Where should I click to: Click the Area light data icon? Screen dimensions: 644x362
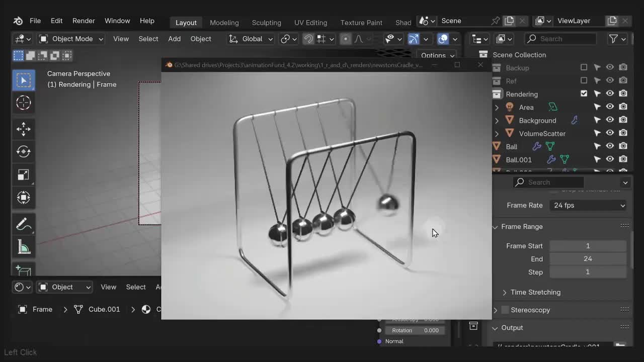(553, 107)
